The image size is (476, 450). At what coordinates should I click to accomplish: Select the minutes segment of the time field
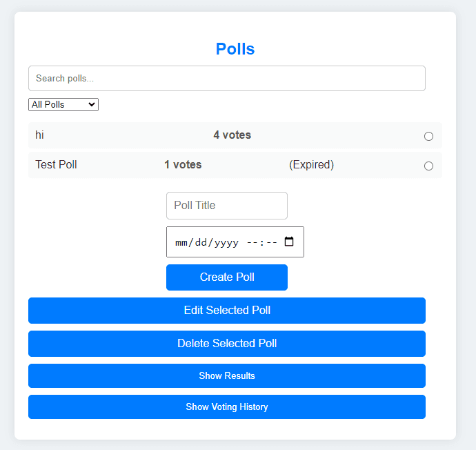click(x=271, y=243)
